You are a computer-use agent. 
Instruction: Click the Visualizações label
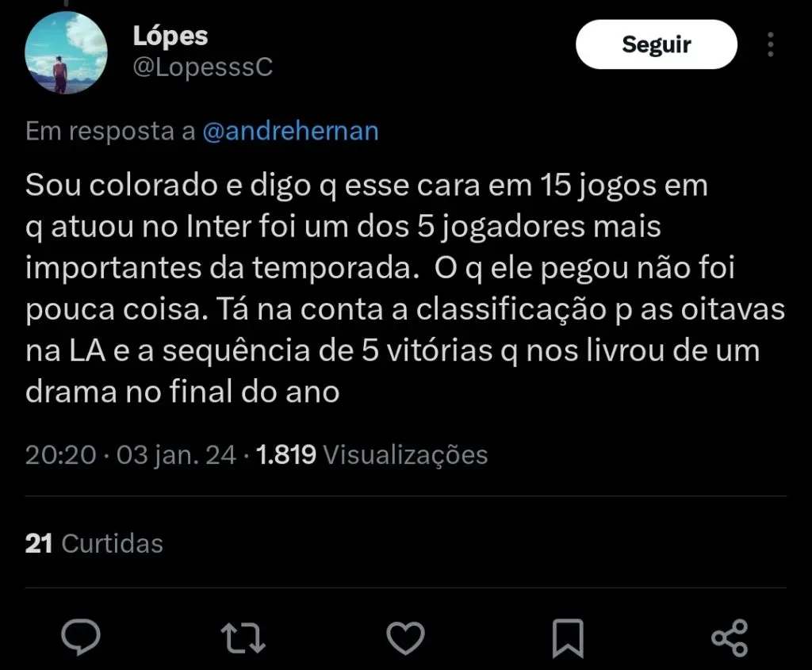click(406, 454)
